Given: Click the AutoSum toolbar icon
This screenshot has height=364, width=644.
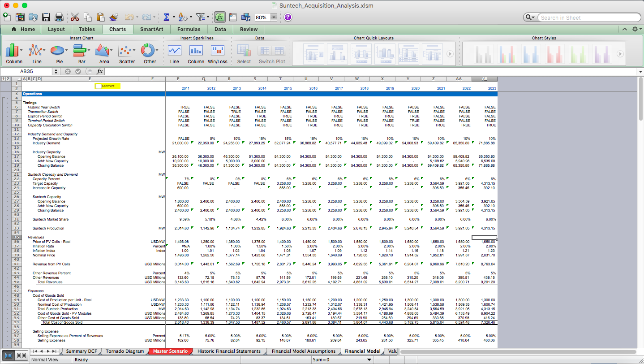Looking at the screenshot, I should (167, 17).
